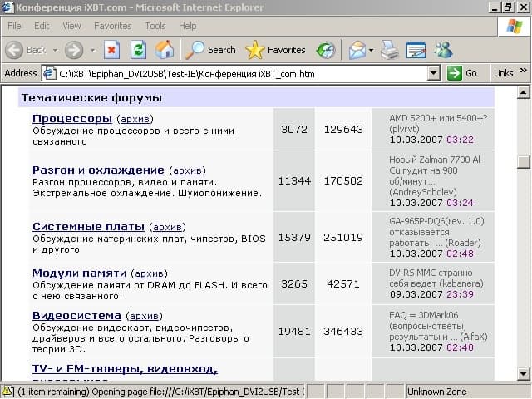Click topic count 3072 for Процессоры
Image resolution: width=532 pixels, height=399 pixels.
tap(294, 130)
